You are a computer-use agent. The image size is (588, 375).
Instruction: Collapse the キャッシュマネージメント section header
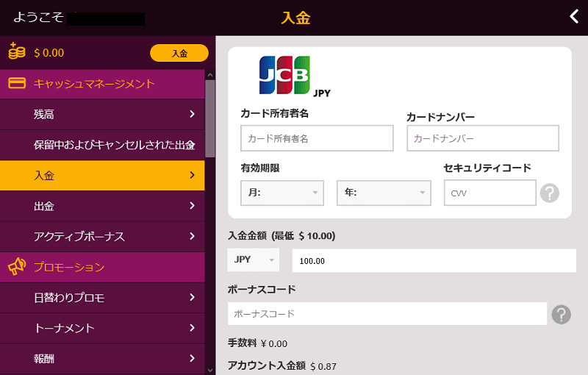tap(102, 84)
